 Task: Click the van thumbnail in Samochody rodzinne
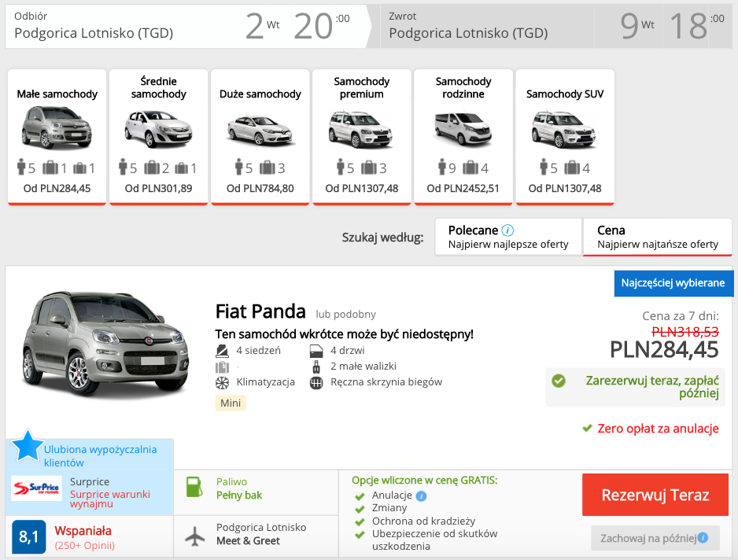463,129
